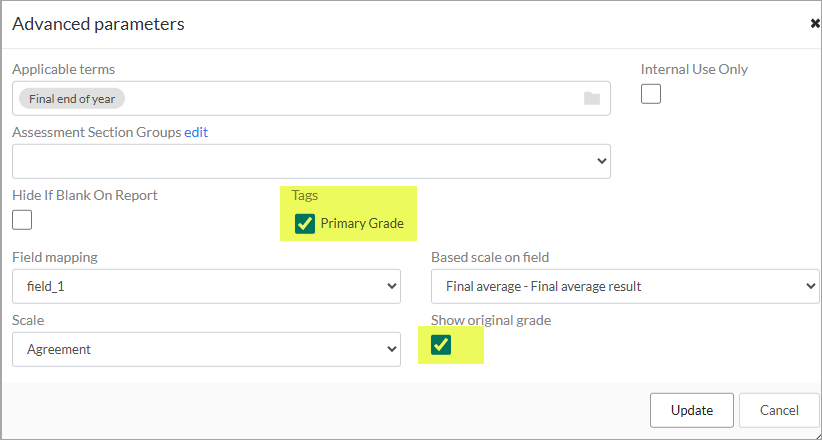Uncheck the Primary Grade tag checkbox

pos(305,223)
